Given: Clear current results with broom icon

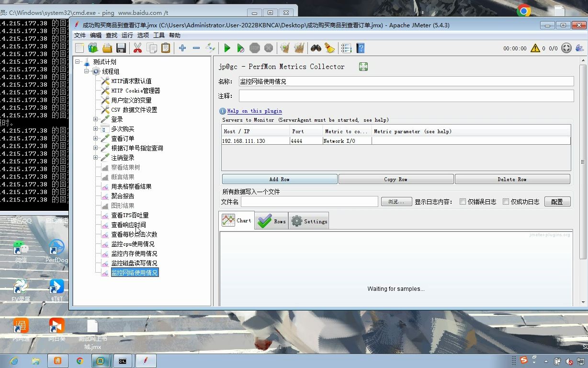Looking at the screenshot, I should pyautogui.click(x=285, y=48).
